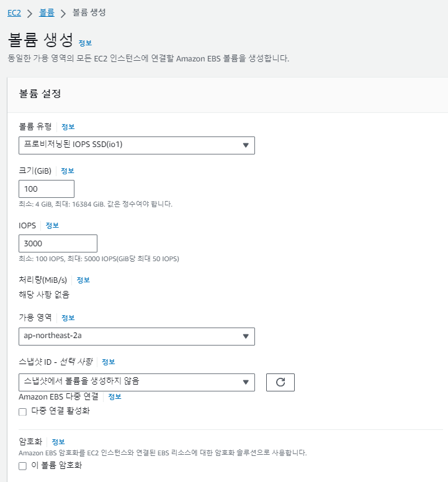Open 정보 link next to 가용 영역
This screenshot has width=448, height=482.
click(x=68, y=318)
